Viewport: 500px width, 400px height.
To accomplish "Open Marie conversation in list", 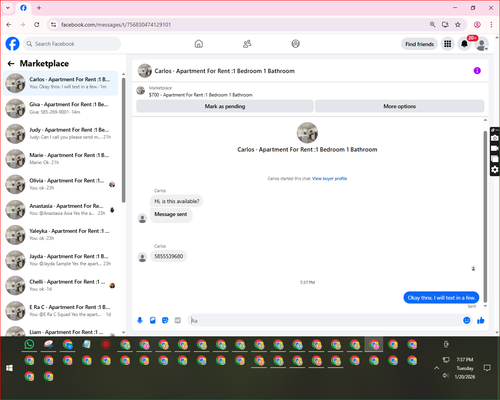I will [61, 159].
